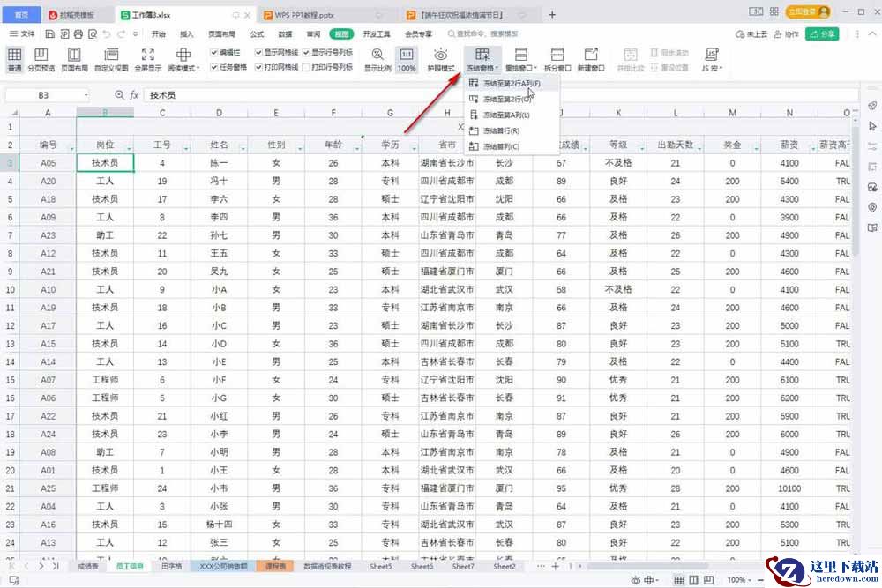
Task: Click the redo arrow icon
Action: coord(121,34)
